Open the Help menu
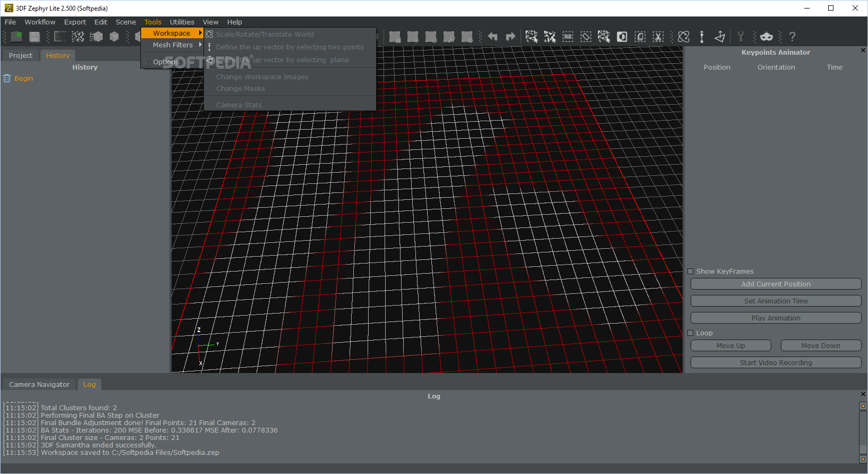This screenshot has height=474, width=868. [235, 22]
